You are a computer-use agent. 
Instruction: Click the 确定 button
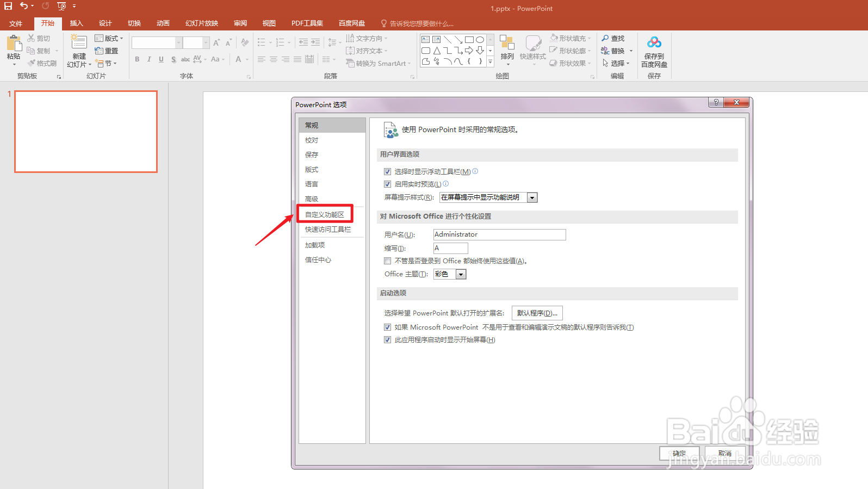tap(679, 453)
